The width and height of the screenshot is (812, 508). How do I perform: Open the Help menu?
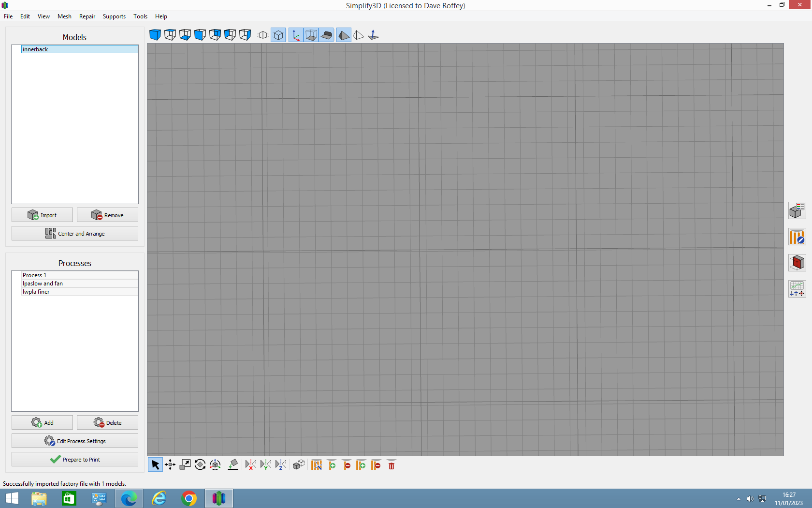click(161, 16)
